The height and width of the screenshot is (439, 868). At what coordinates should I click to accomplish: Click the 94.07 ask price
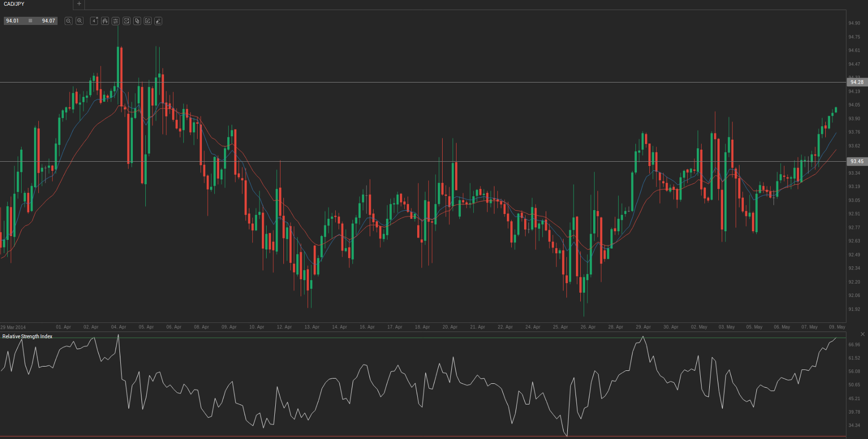click(x=48, y=21)
